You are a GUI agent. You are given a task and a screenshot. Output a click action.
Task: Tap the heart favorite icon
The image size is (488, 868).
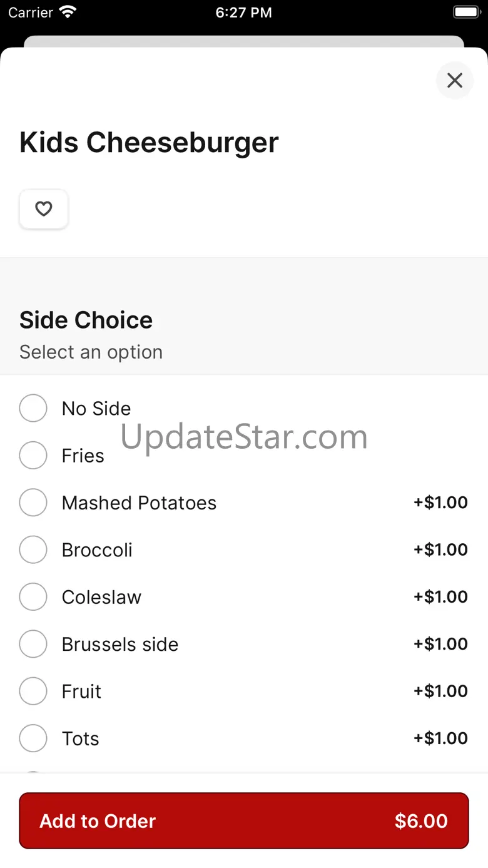(x=43, y=209)
